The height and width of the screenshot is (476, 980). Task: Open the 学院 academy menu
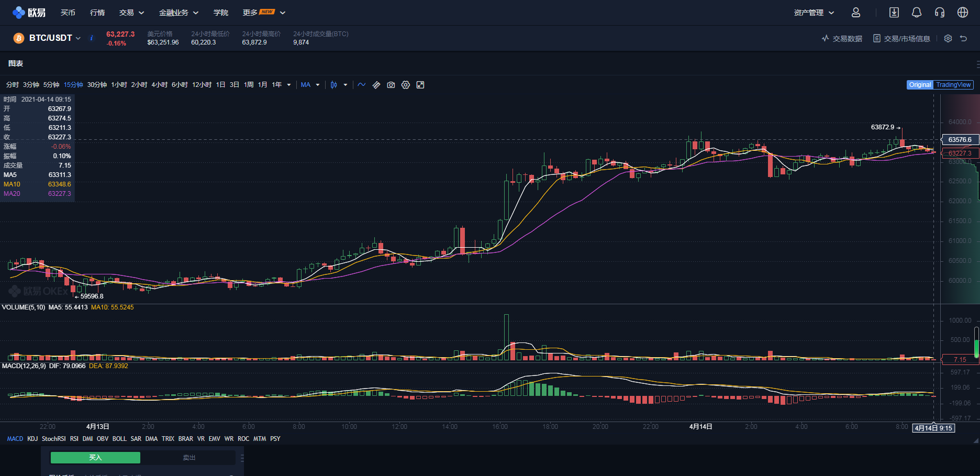pos(221,13)
